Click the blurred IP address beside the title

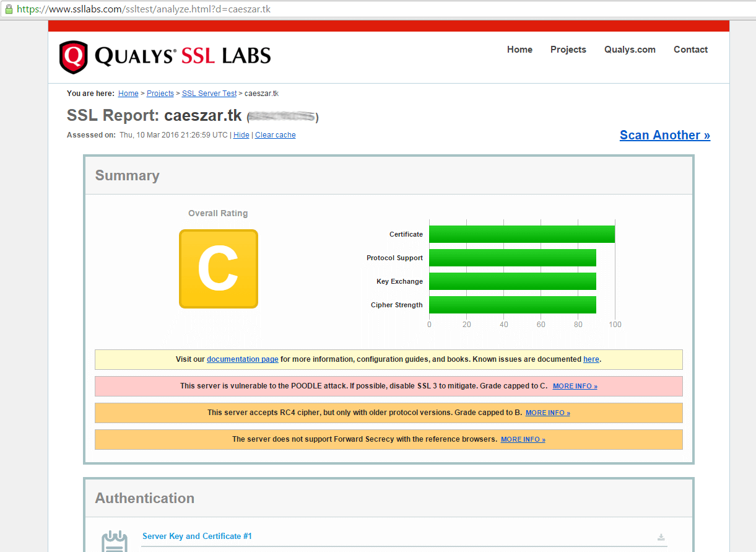coord(282,116)
